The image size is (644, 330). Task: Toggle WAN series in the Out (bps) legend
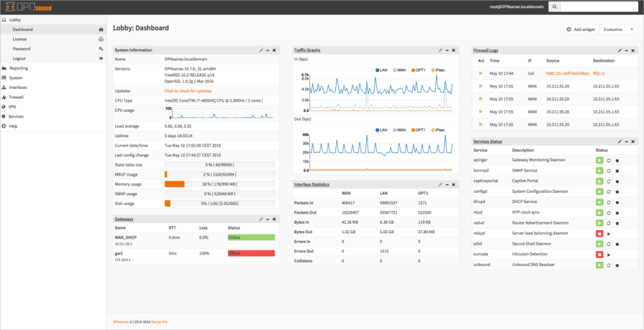(399, 130)
